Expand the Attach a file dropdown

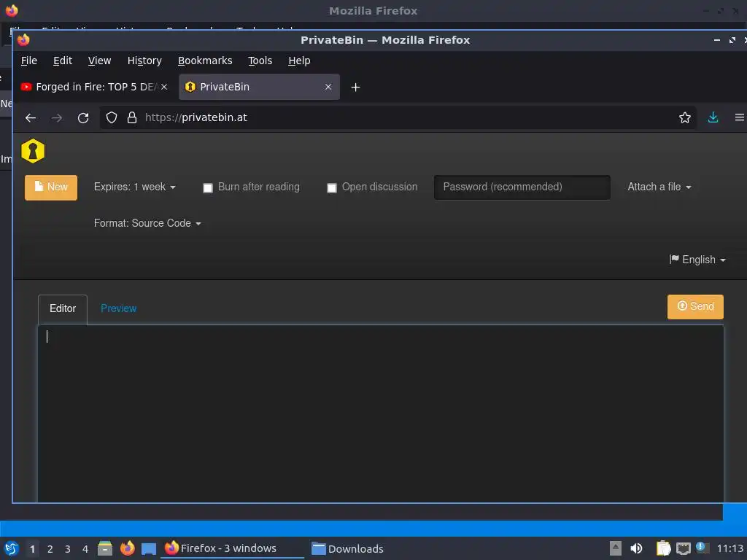659,187
